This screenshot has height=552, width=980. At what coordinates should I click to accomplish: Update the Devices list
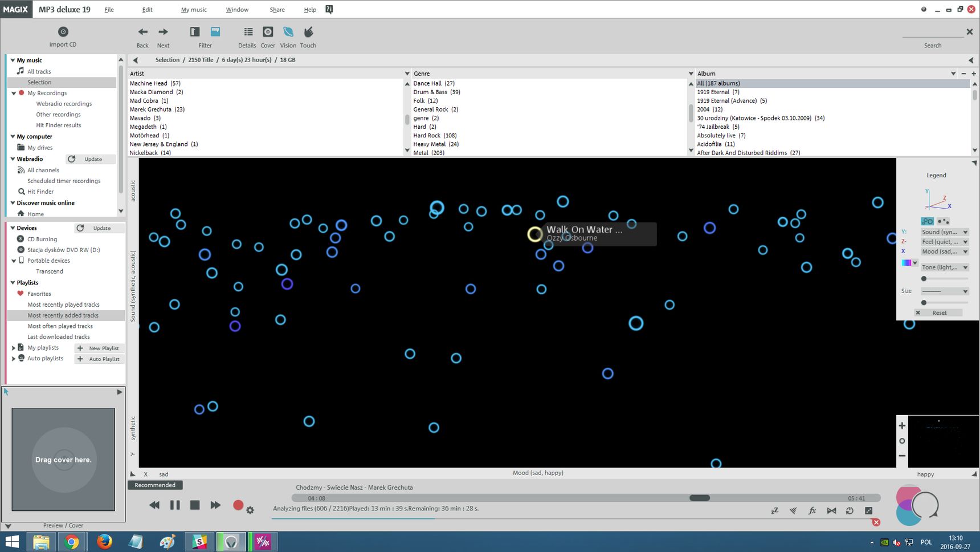pos(99,228)
